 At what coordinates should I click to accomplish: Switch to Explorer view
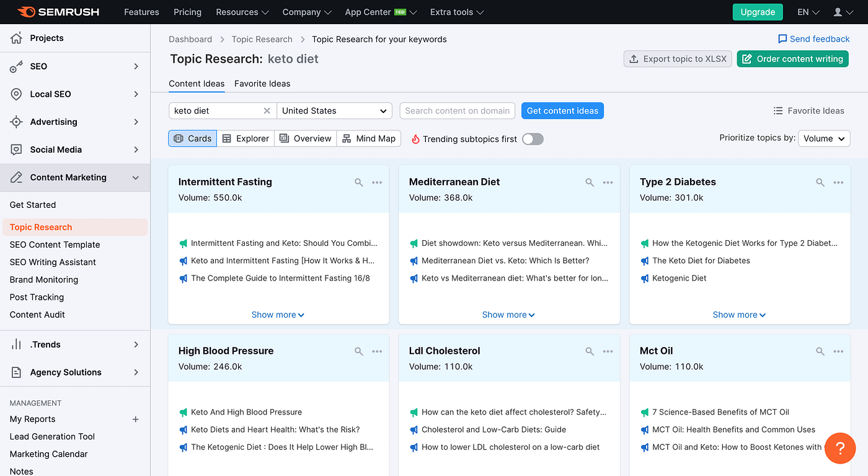click(x=246, y=138)
